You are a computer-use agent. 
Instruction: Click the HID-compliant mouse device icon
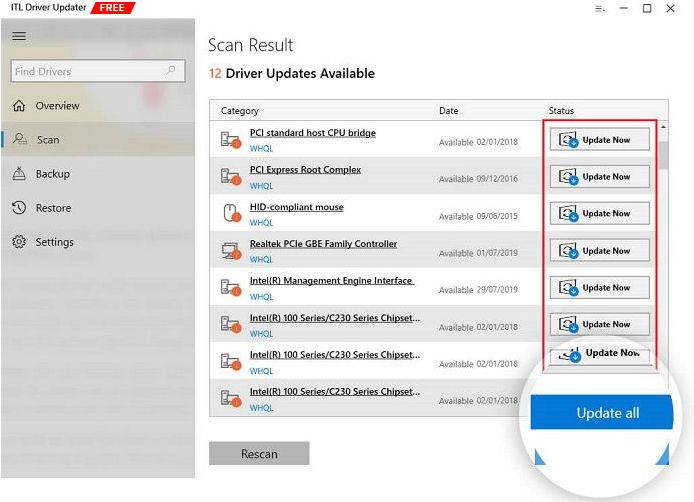click(x=231, y=213)
